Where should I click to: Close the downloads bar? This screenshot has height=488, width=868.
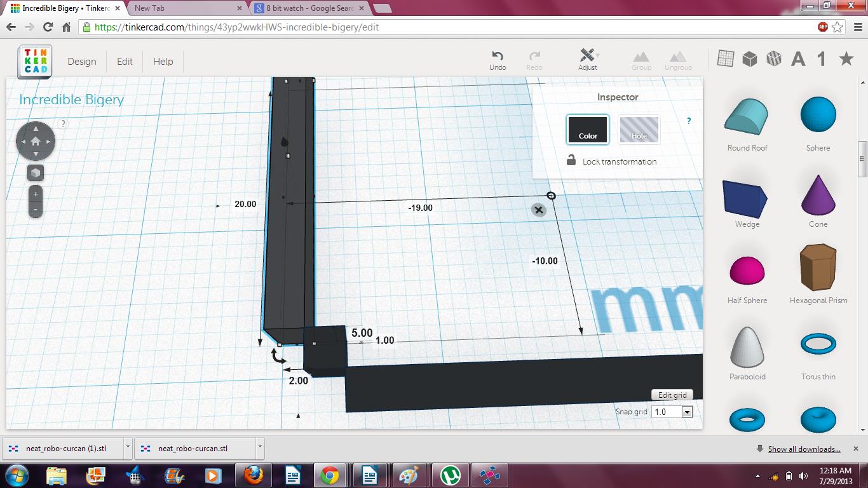coord(855,448)
